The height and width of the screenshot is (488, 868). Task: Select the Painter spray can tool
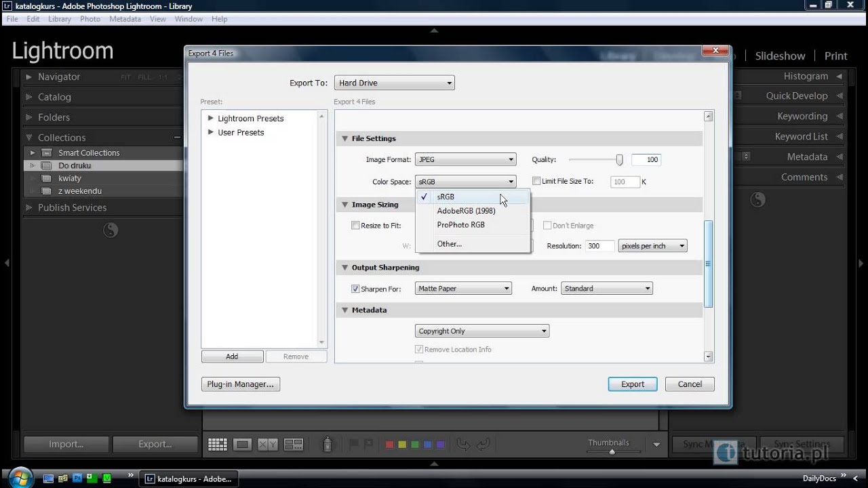pos(328,444)
